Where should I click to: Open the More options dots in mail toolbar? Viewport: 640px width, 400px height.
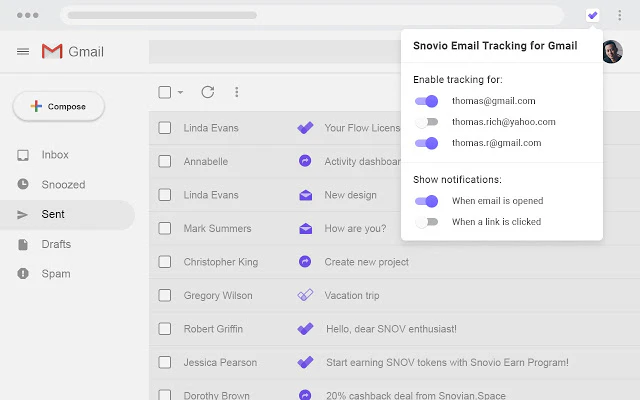click(236, 92)
